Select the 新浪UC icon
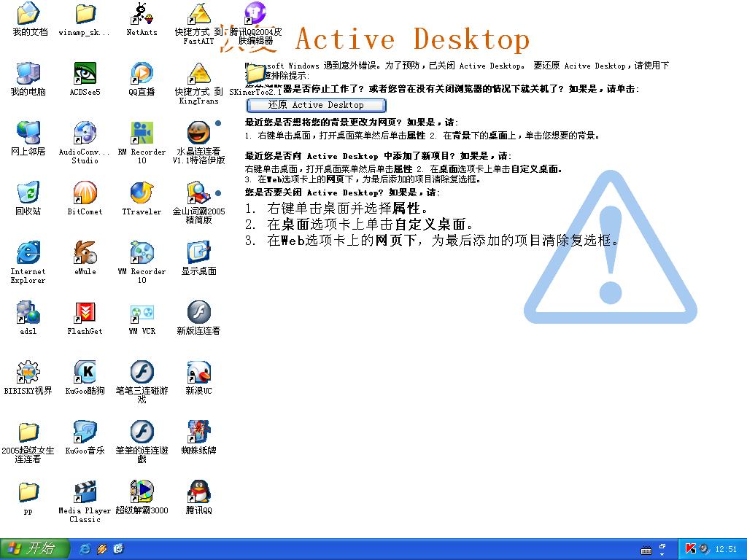Image resolution: width=747 pixels, height=560 pixels. click(x=198, y=372)
